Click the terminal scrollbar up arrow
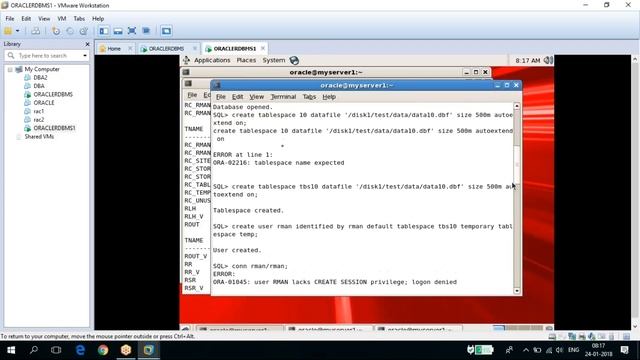This screenshot has width=640, height=360. tap(517, 106)
